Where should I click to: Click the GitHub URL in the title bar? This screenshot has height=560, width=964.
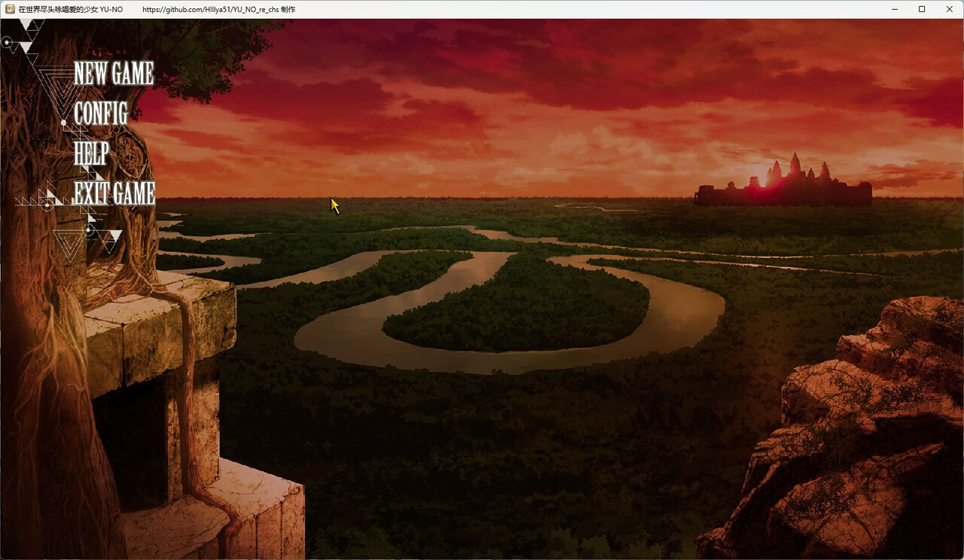[x=218, y=10]
